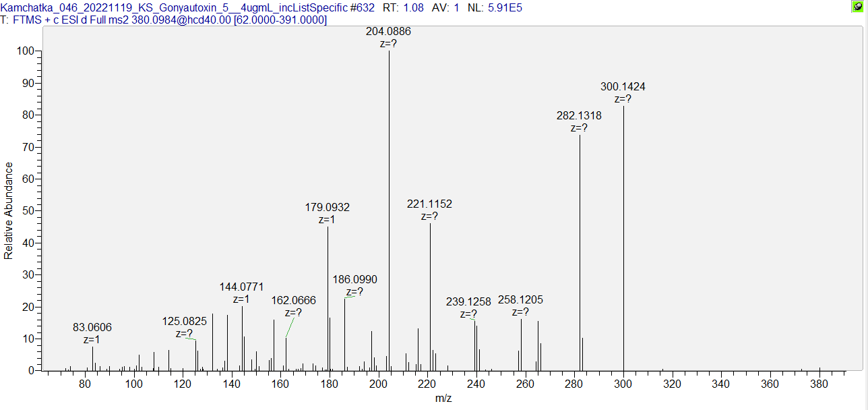Click the scan filter header text line
The image size is (868, 410).
click(x=164, y=20)
